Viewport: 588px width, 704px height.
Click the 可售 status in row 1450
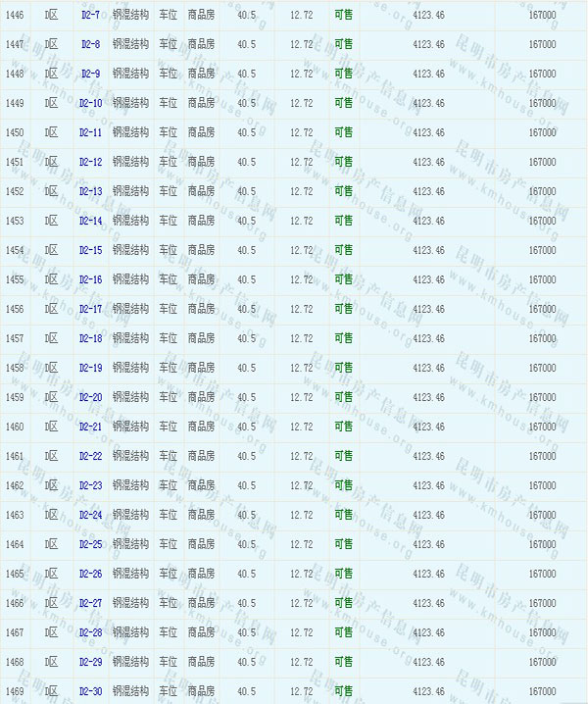[343, 132]
